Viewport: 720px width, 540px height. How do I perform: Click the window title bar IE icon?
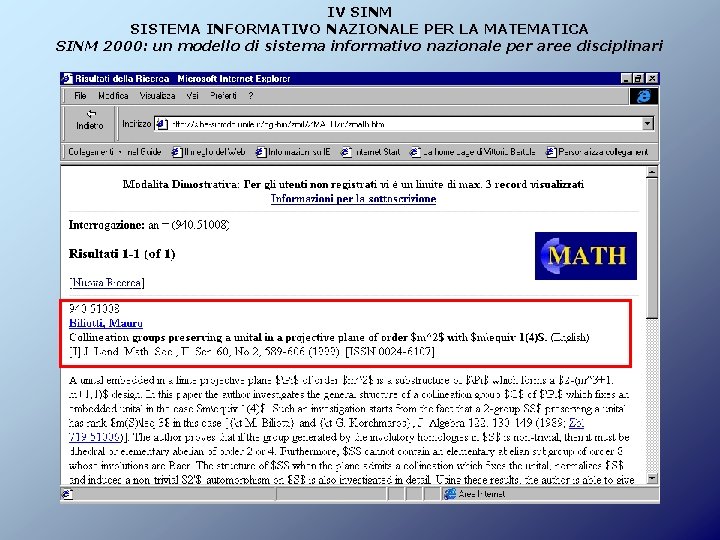(68, 79)
